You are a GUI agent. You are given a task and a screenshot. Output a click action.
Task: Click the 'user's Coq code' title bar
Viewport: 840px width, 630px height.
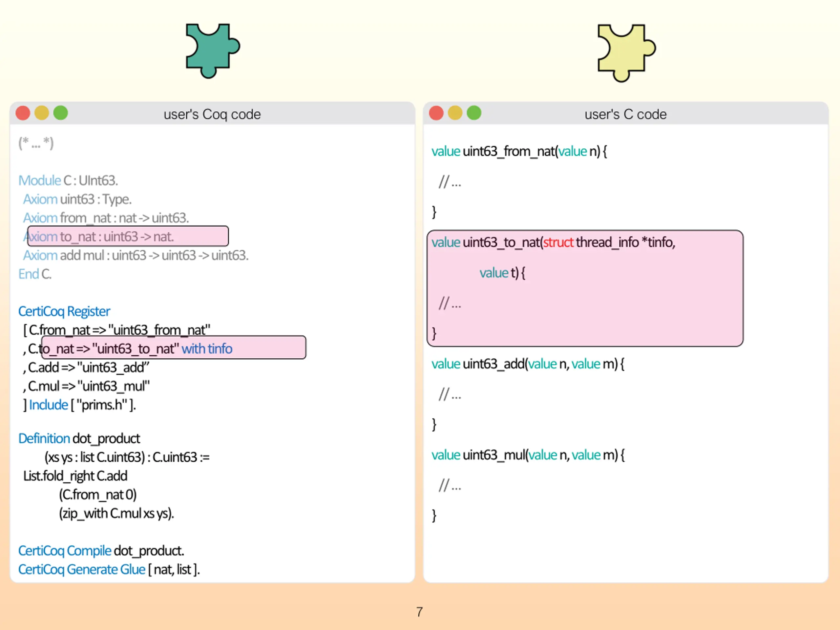[212, 114]
